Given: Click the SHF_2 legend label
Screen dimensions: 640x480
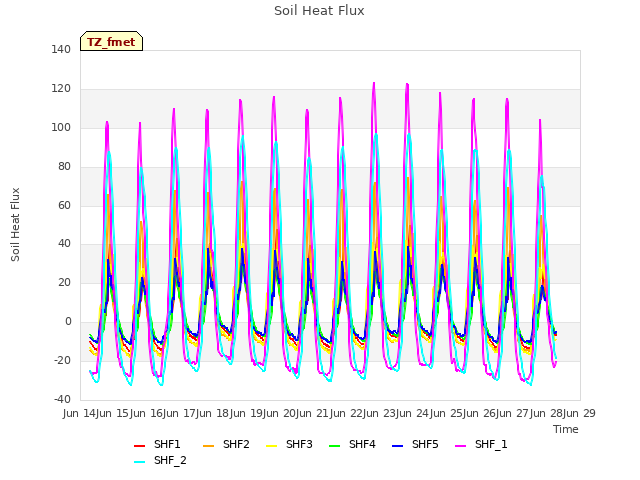Looking at the screenshot, I should 170,460.
